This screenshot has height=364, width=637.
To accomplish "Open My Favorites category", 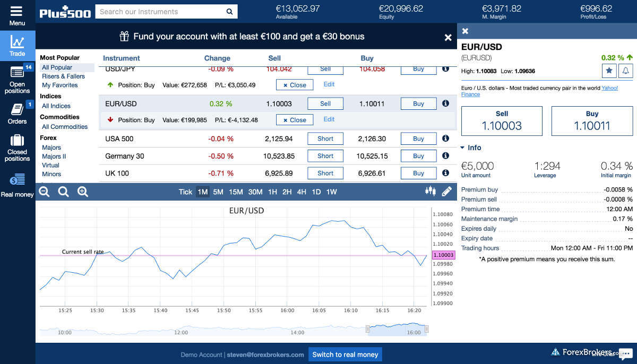I will (x=60, y=85).
